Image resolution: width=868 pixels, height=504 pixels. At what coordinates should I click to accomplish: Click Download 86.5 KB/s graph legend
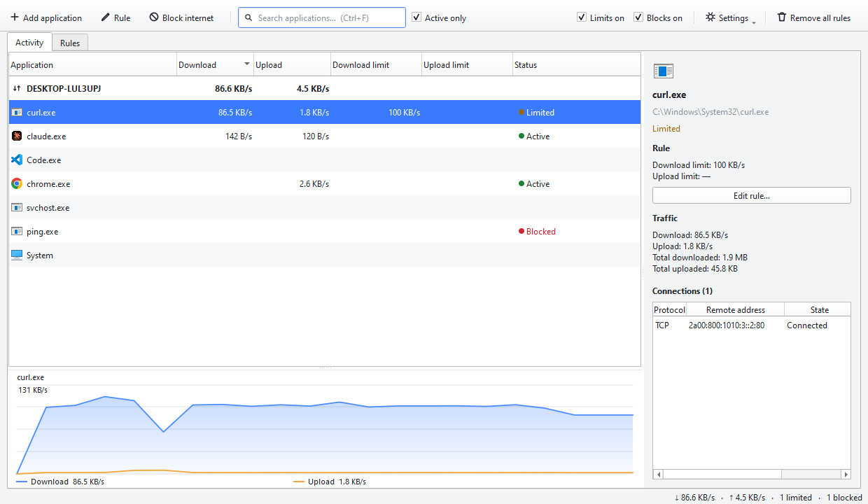[x=60, y=482]
